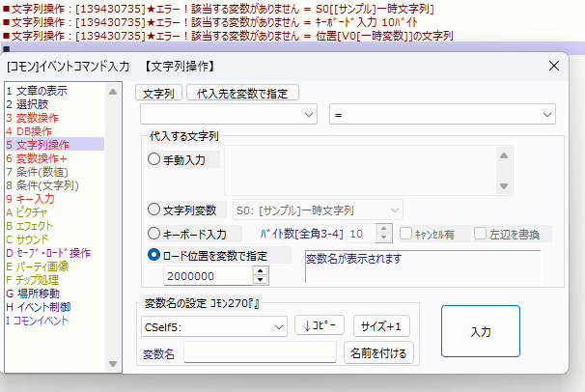Click the ↓コピー button
The image size is (585, 392).
[319, 326]
